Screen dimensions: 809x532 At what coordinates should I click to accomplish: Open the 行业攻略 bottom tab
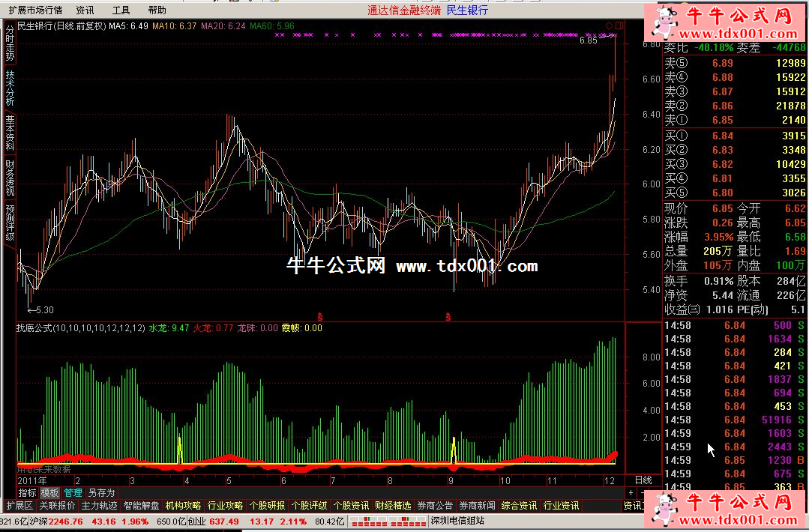tap(225, 506)
